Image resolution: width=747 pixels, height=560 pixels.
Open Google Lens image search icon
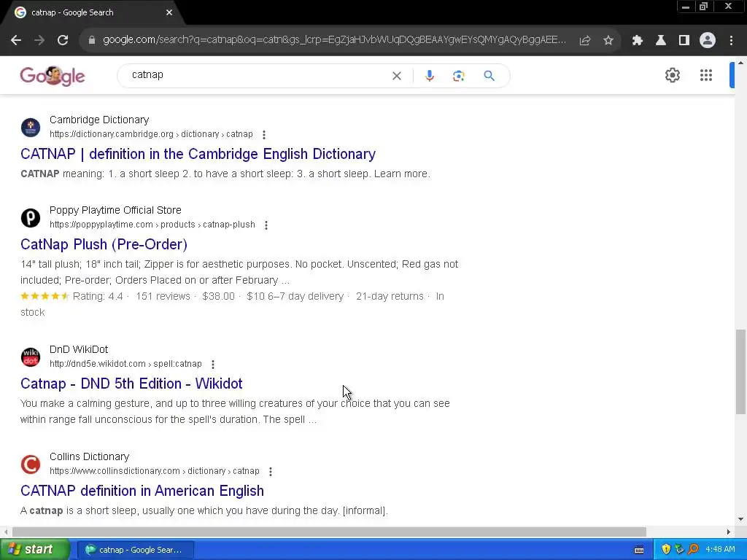pyautogui.click(x=458, y=76)
